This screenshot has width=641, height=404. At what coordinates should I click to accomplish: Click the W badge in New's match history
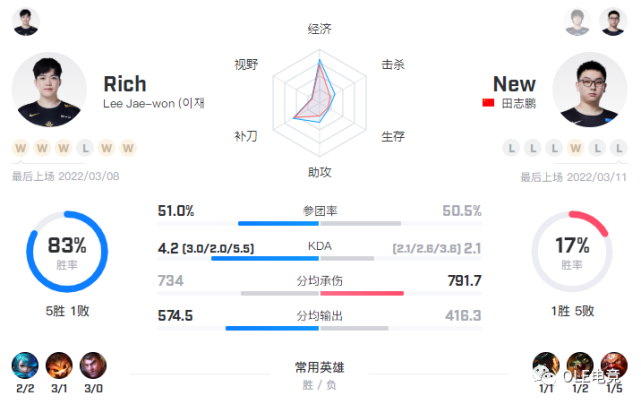pyautogui.click(x=576, y=148)
